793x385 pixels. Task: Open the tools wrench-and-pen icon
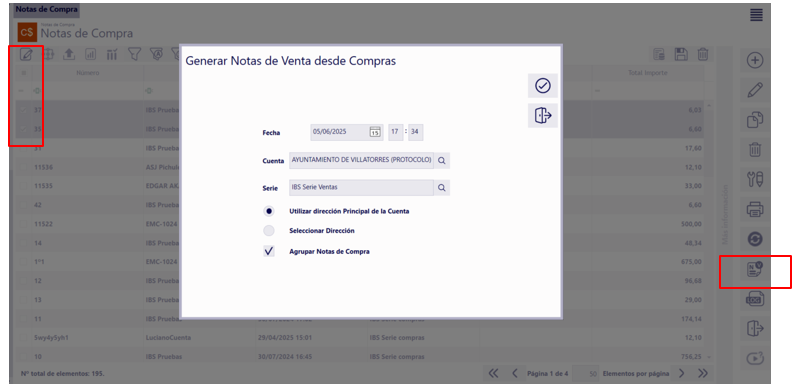755,180
